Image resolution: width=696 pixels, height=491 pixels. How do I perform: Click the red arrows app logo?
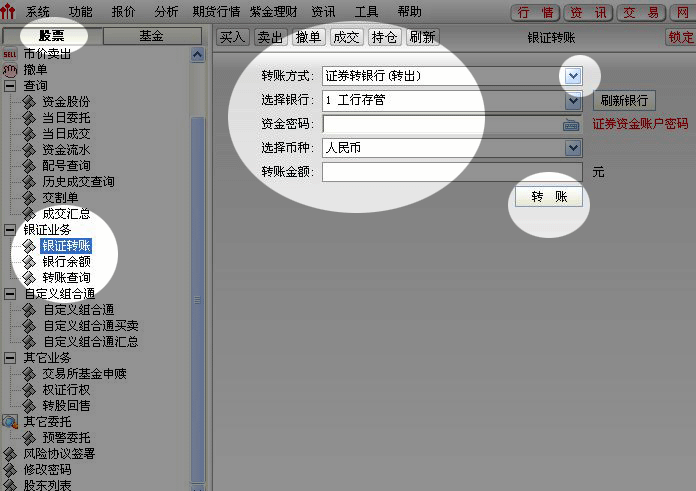tap(9, 12)
